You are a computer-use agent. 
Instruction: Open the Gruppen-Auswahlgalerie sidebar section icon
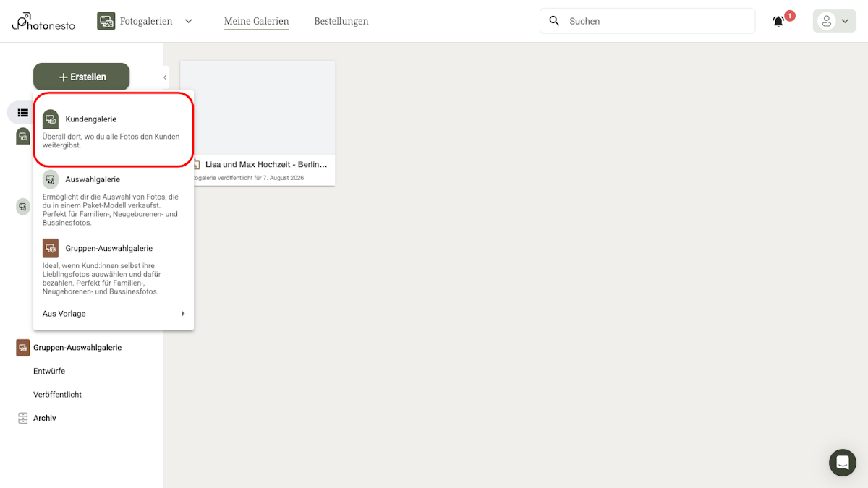(22, 347)
